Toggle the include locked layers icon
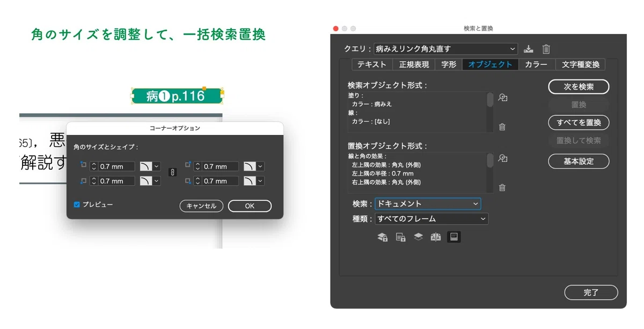Image resolution: width=644 pixels, height=329 pixels. pyautogui.click(x=383, y=237)
